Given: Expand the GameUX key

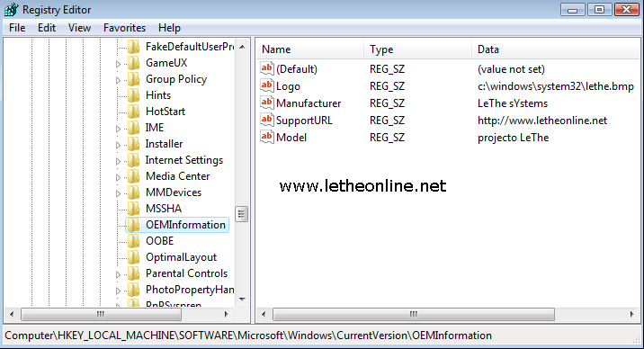Looking at the screenshot, I should [x=119, y=64].
